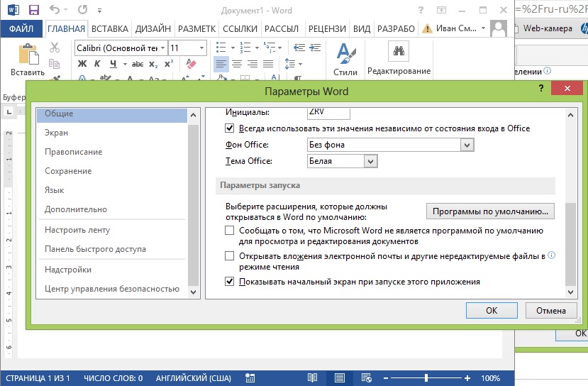This screenshot has width=588, height=386.
Task: Justify the text alignment
Action: [x=268, y=64]
